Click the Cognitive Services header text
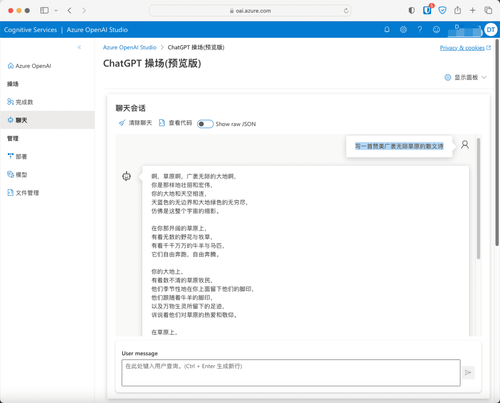This screenshot has width=500, height=403. coord(30,30)
